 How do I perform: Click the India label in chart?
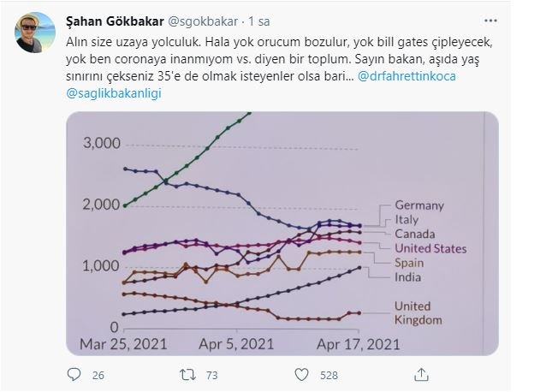coord(407,277)
